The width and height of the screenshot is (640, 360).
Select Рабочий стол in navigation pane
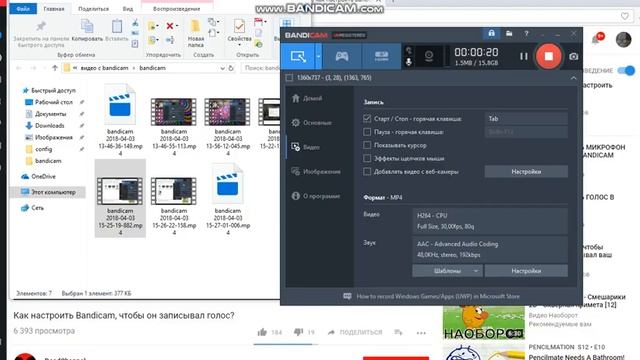[x=53, y=102]
